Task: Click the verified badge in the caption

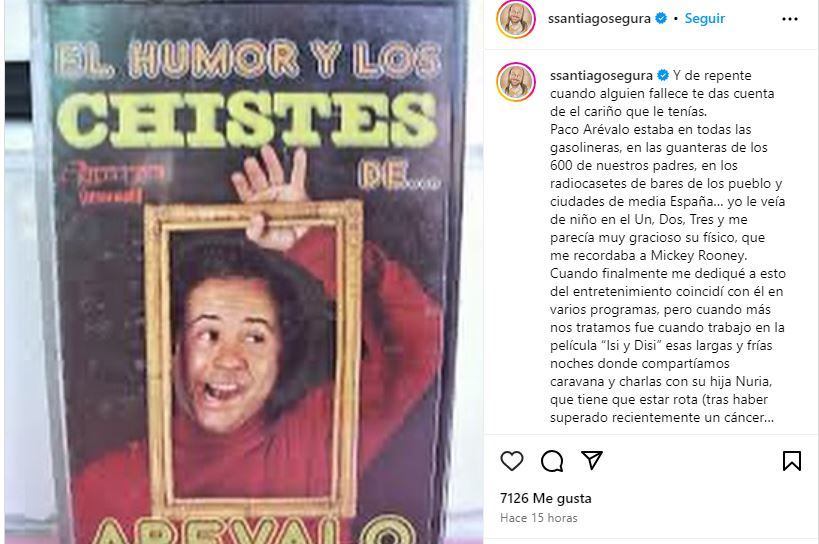Action: (x=663, y=75)
